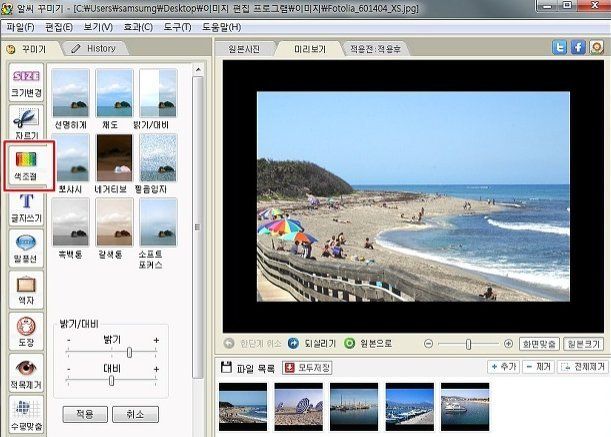611x437 pixels.
Task: Open the 도구(T) menu
Action: tap(177, 27)
